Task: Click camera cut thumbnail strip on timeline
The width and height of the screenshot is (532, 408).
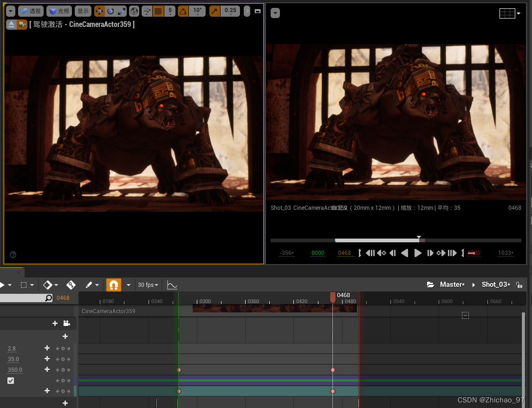Action: pos(275,308)
